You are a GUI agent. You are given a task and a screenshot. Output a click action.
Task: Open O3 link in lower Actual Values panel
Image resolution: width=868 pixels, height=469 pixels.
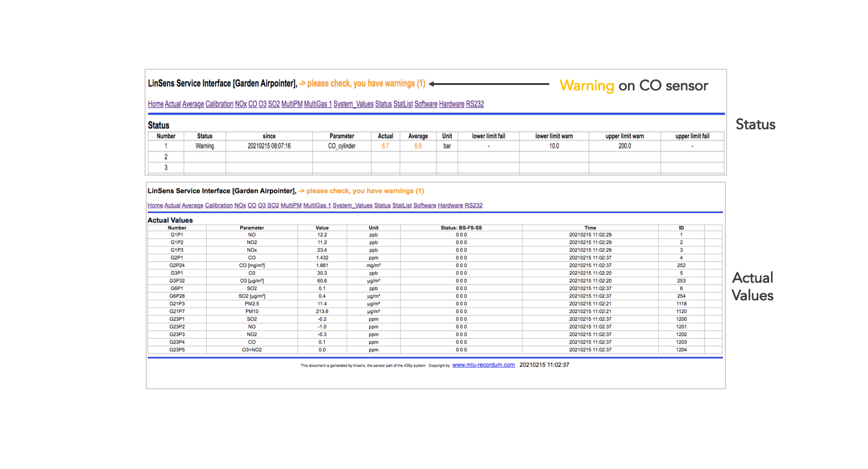point(262,206)
